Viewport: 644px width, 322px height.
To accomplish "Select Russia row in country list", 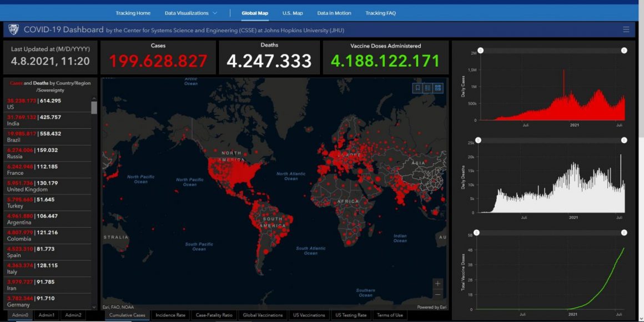I will point(47,153).
